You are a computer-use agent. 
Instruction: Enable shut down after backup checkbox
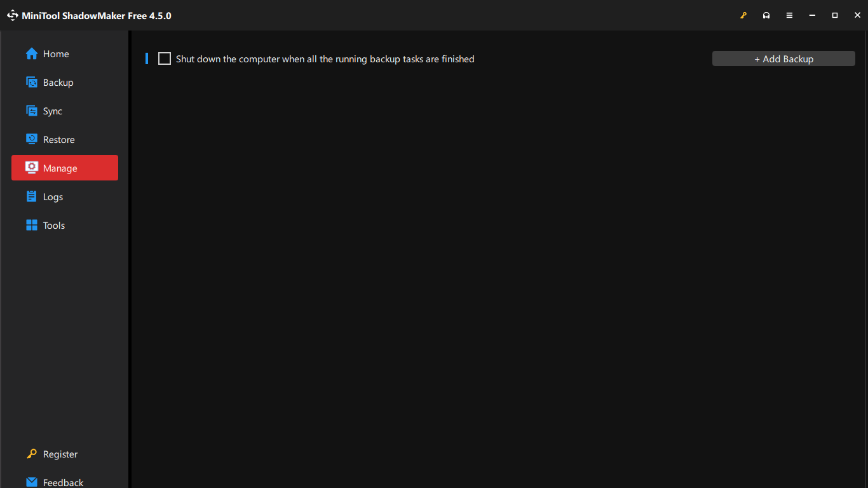pos(165,59)
